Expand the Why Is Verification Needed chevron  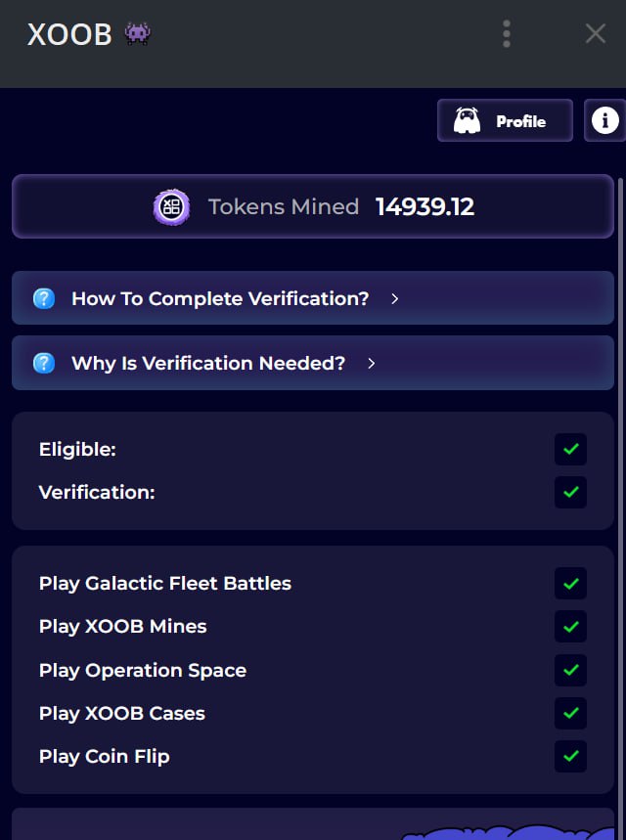point(372,364)
